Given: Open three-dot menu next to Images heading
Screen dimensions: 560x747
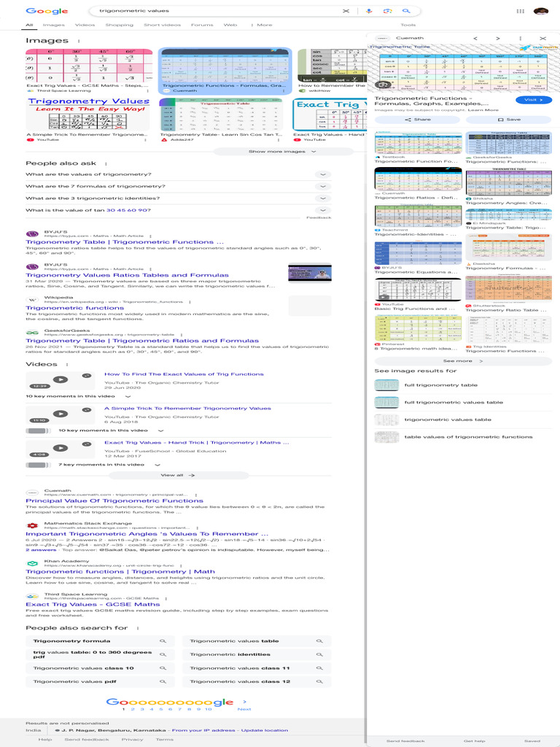Looking at the screenshot, I should tap(79, 41).
